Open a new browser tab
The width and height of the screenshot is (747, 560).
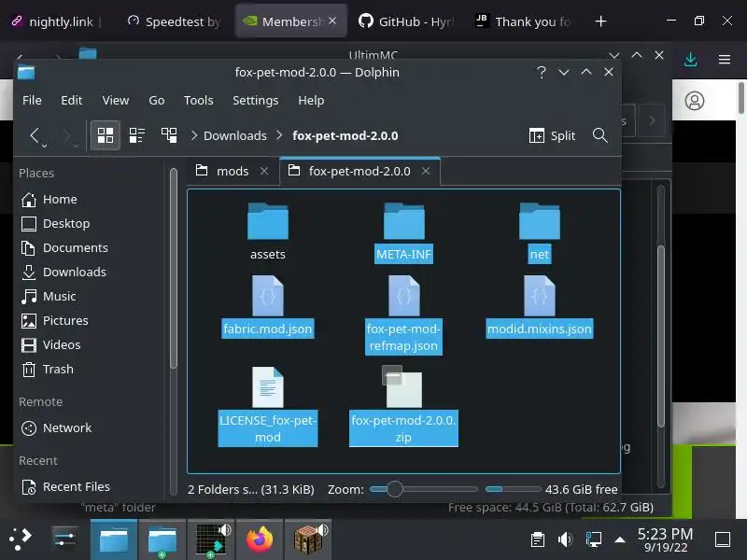(x=600, y=21)
